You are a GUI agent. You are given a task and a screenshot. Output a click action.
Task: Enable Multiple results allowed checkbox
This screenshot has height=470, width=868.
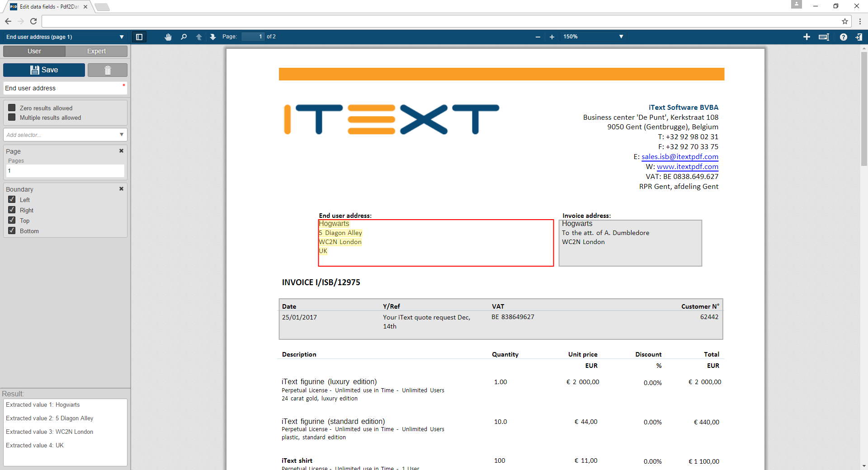coord(12,117)
